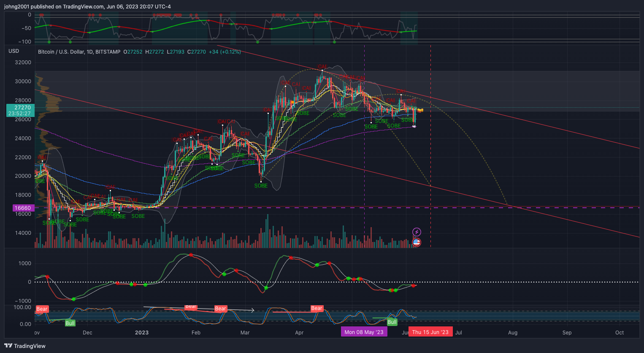Click the Bull label near June
644x353 pixels.
[392, 322]
